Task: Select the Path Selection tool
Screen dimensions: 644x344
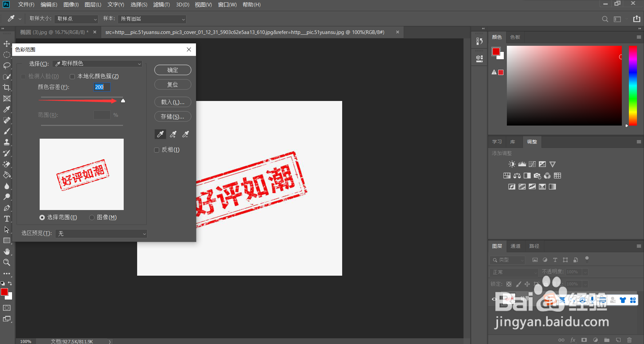Action: point(7,230)
